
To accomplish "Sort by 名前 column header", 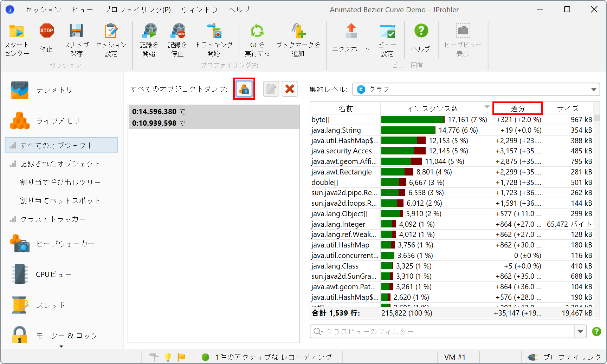I will [x=346, y=108].
